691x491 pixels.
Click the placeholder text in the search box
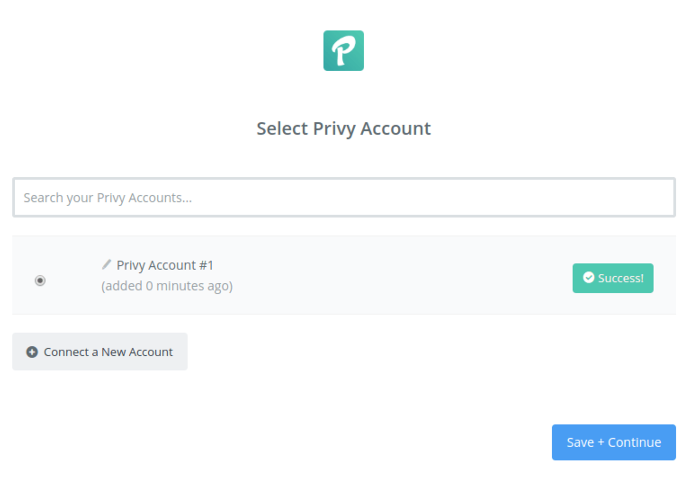(108, 198)
